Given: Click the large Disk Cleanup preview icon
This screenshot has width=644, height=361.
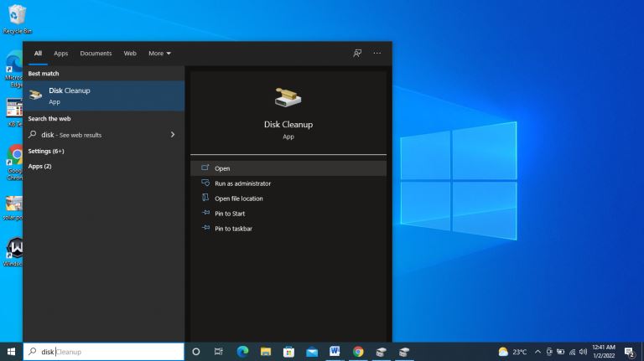Looking at the screenshot, I should point(288,98).
